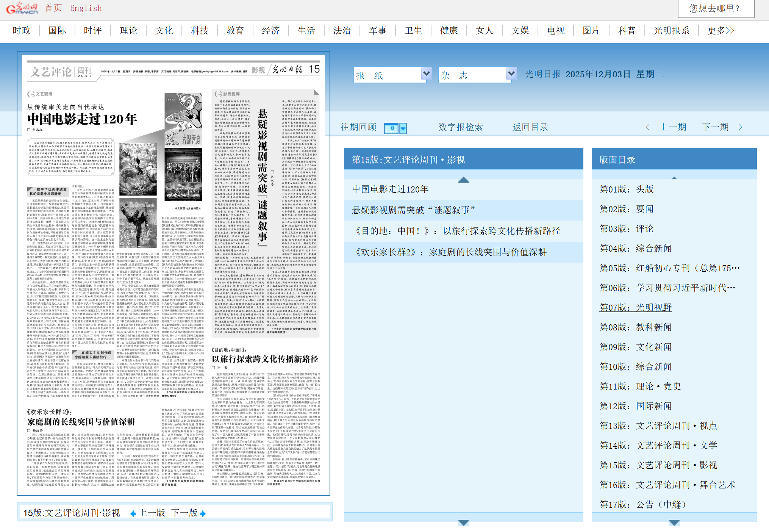Switch to the 科技 section
The image size is (769, 532).
200,30
